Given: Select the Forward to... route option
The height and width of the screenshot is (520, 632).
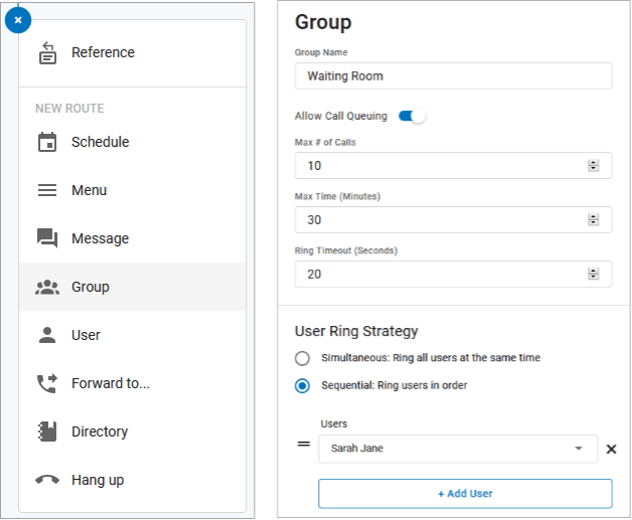Looking at the screenshot, I should [110, 383].
